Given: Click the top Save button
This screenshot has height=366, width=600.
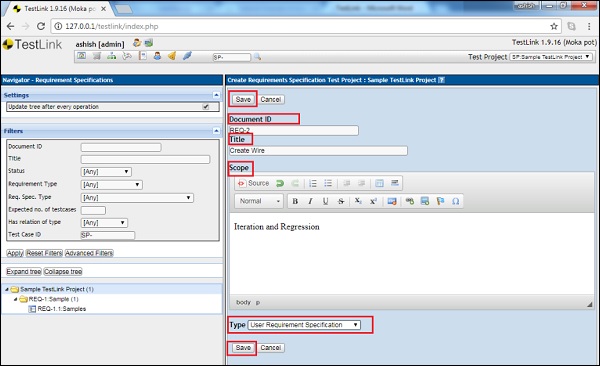Looking at the screenshot, I should pos(243,100).
